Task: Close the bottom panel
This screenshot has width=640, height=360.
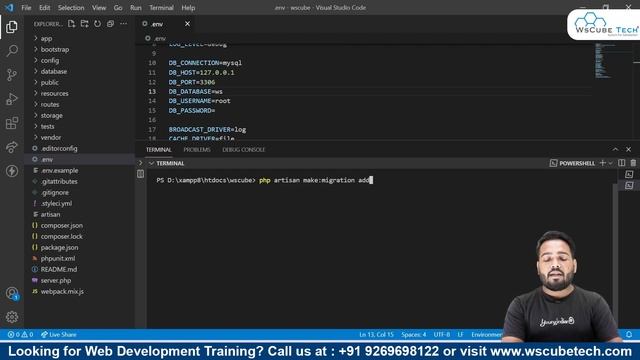Action: 629,149
